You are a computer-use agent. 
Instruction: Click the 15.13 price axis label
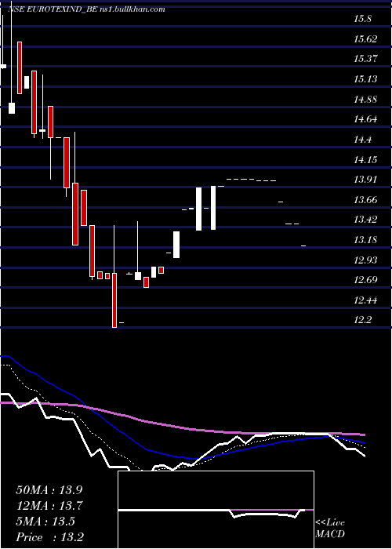366,79
